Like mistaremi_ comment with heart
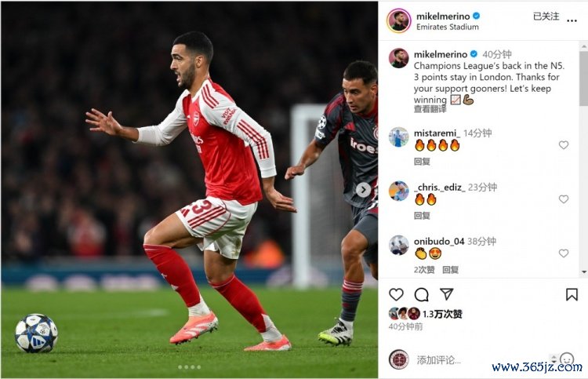Screen dimensions: 588x379 click(x=563, y=145)
